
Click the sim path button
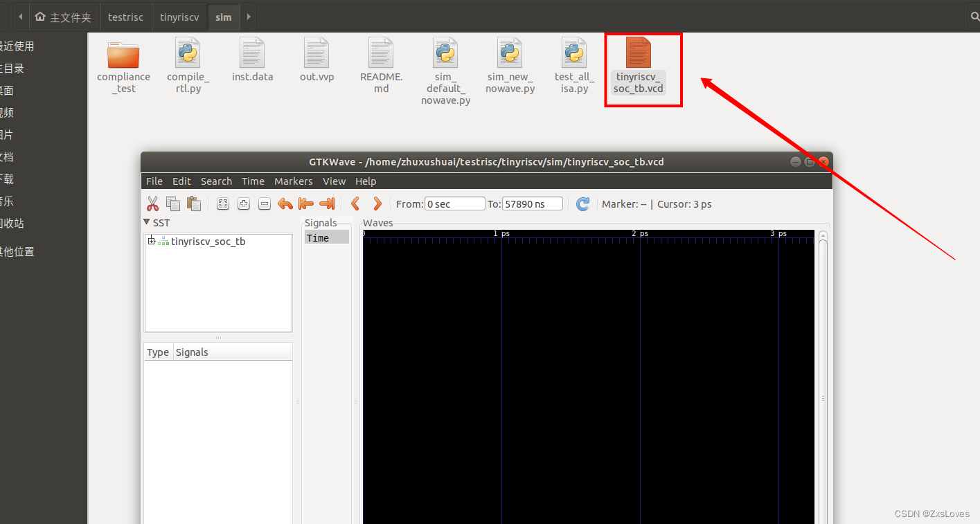coord(223,17)
